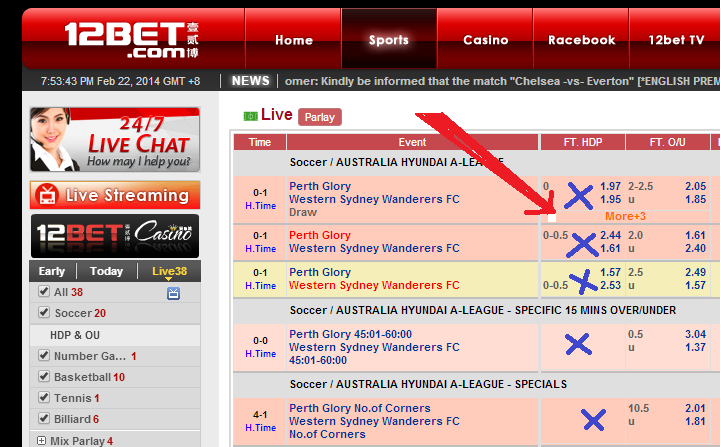The width and height of the screenshot is (721, 447).
Task: Expand the Mix Parlay 4 section
Action: (41, 441)
